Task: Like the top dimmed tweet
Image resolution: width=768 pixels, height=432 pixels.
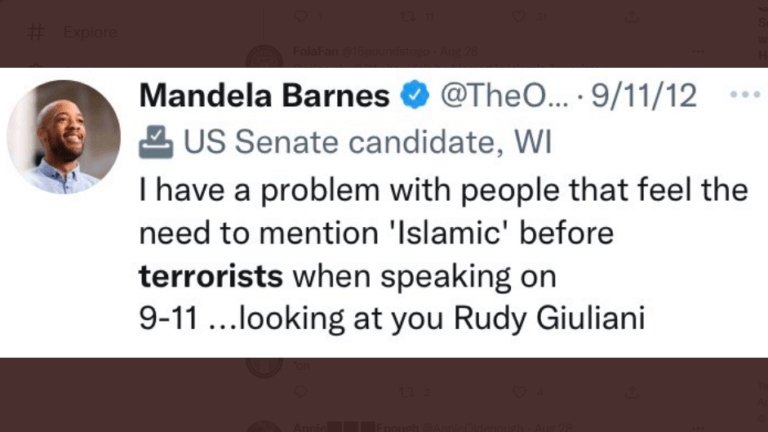Action: point(519,17)
